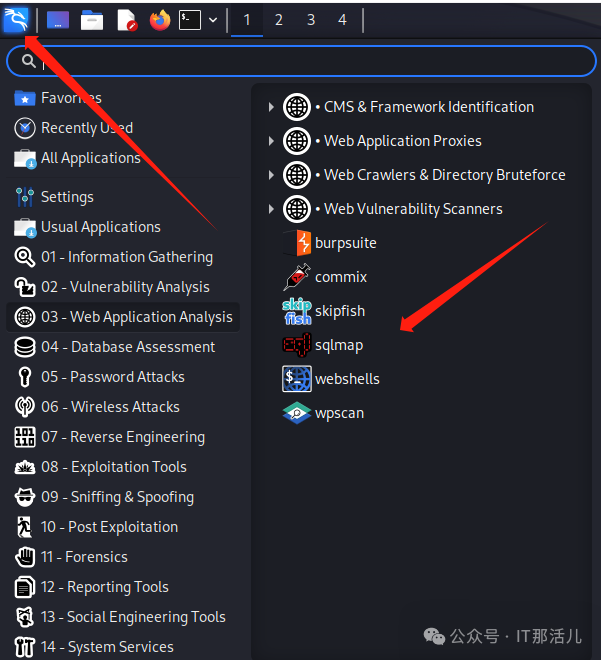This screenshot has width=601, height=660.
Task: Open the Settings category
Action: pyautogui.click(x=123, y=197)
